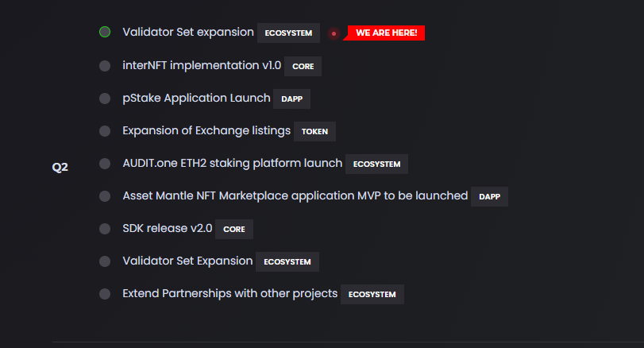Click the gray dot beside pStake Application Launch
644x348 pixels.
105,99
